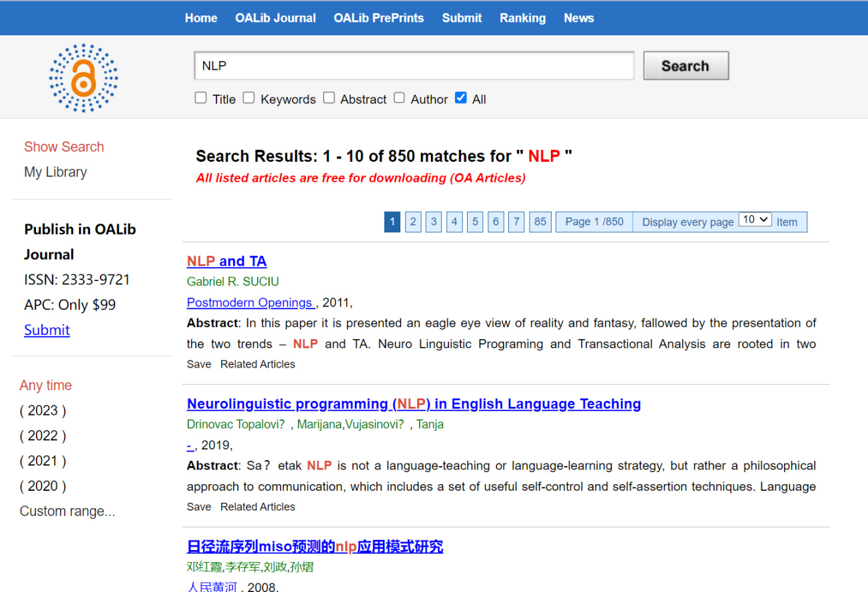The image size is (868, 592).
Task: Tick the Keywords checkbox
Action: pos(248,98)
